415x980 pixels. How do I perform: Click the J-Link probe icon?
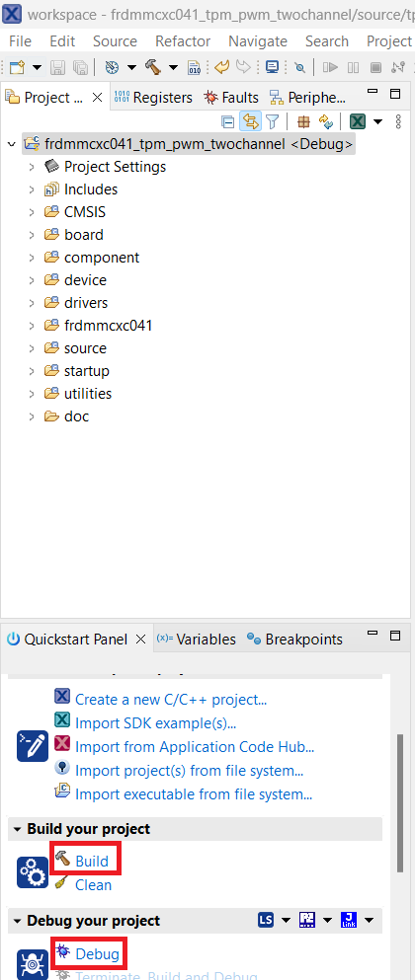pyautogui.click(x=349, y=920)
